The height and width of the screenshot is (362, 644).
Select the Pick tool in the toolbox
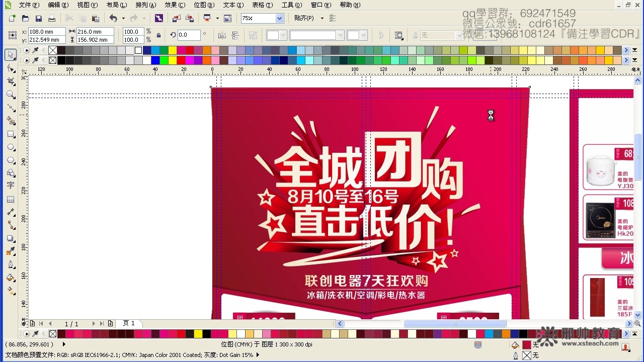(10, 55)
